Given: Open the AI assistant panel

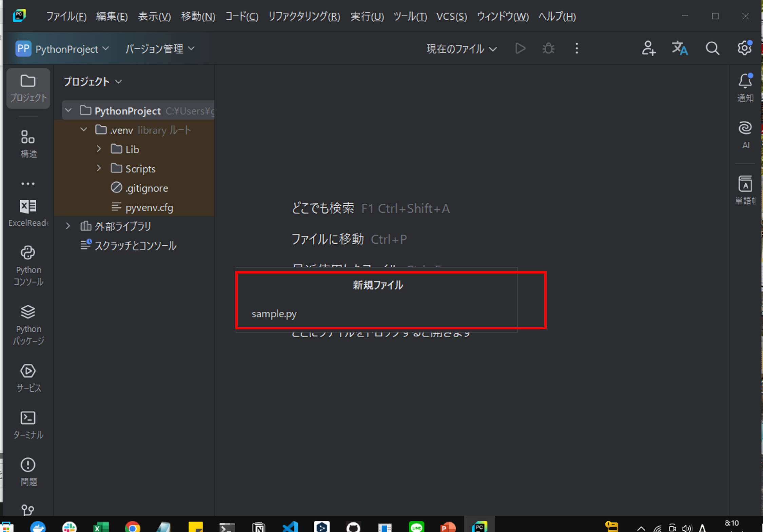Looking at the screenshot, I should coord(745,129).
